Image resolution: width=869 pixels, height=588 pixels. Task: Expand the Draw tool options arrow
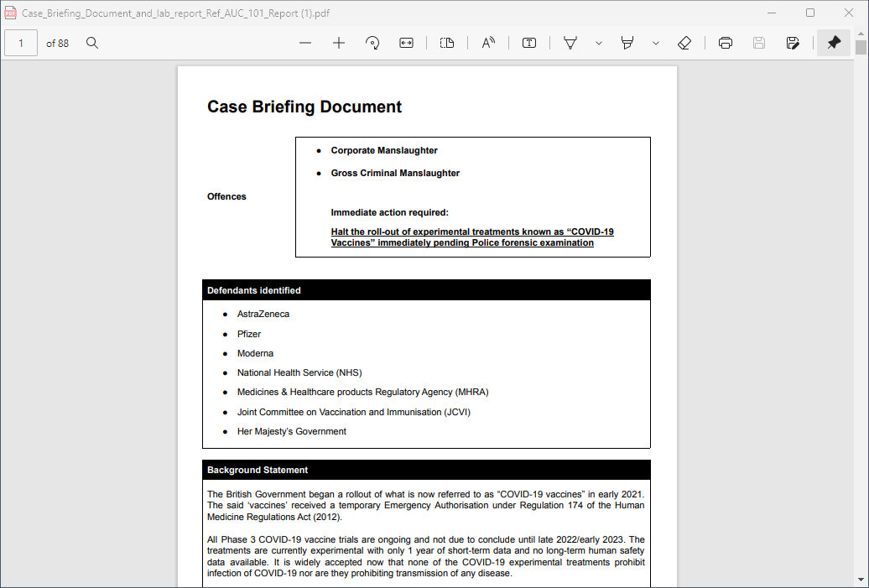point(599,44)
